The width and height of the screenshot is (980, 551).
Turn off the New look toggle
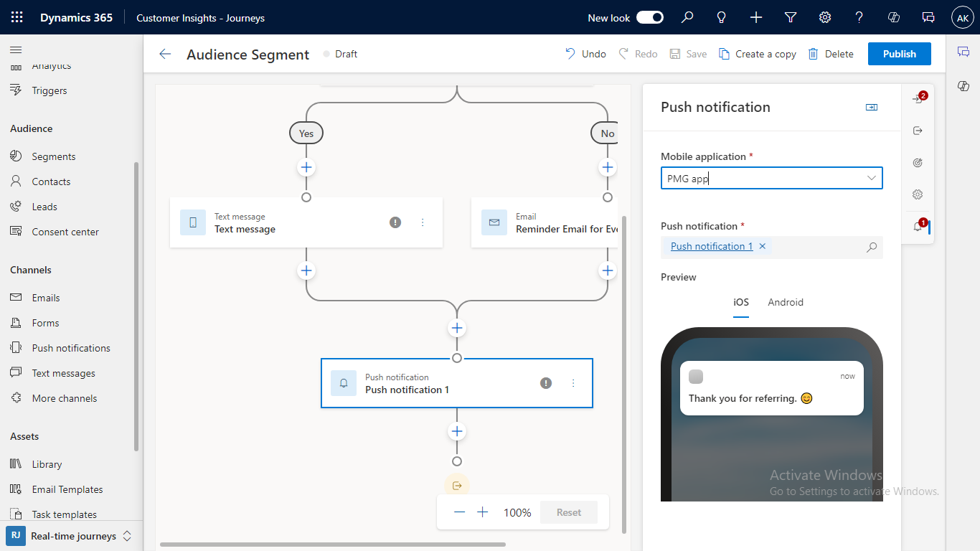click(649, 17)
